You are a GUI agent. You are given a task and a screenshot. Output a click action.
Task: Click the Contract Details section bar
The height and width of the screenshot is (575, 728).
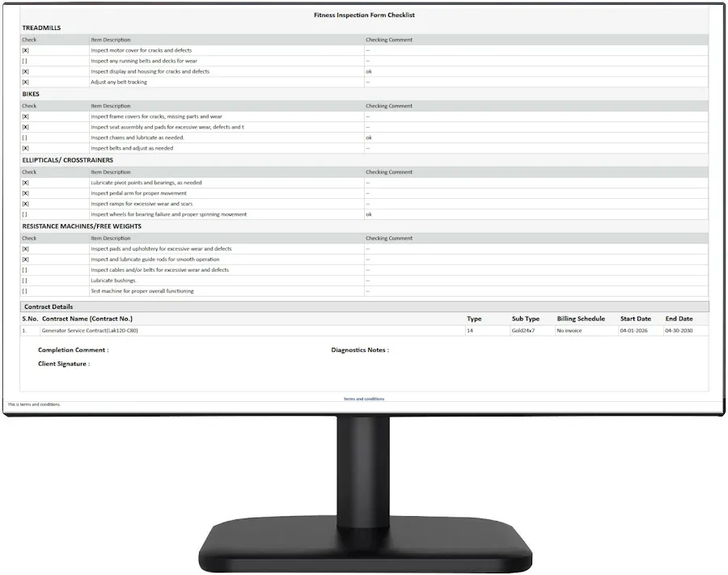point(365,307)
